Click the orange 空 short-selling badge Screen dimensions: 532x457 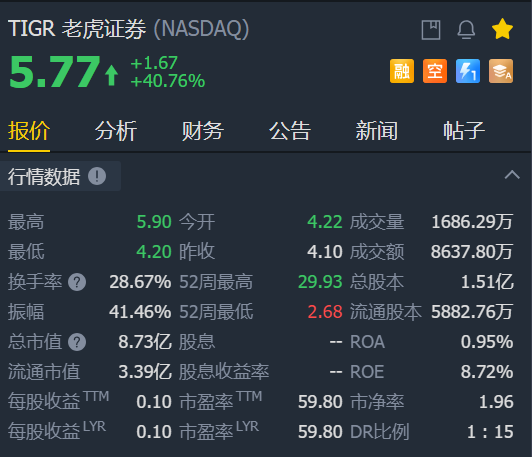click(435, 71)
